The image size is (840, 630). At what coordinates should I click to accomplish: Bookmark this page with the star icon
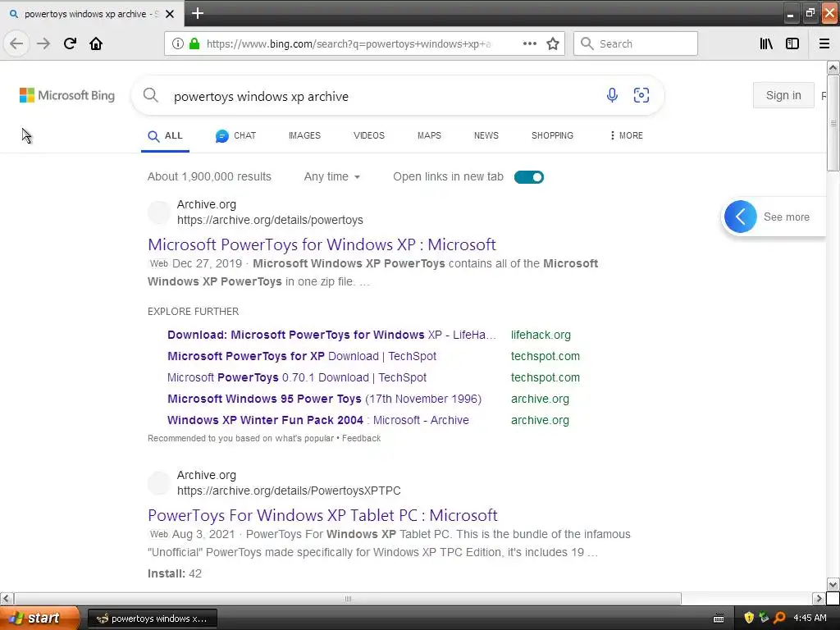tap(553, 43)
